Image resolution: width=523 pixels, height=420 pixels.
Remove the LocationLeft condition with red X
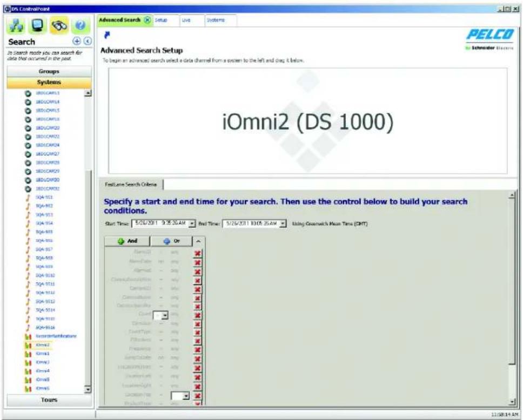click(197, 377)
